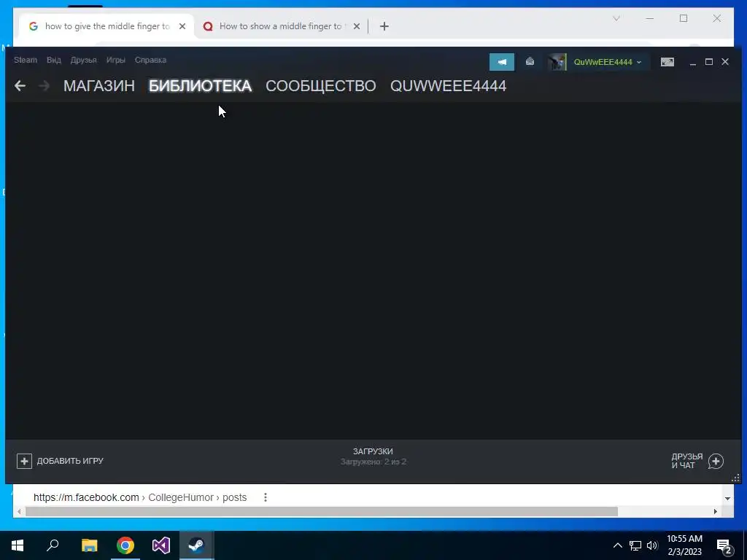Click the Steam window resize grip
The image size is (747, 560).
pyautogui.click(x=736, y=478)
